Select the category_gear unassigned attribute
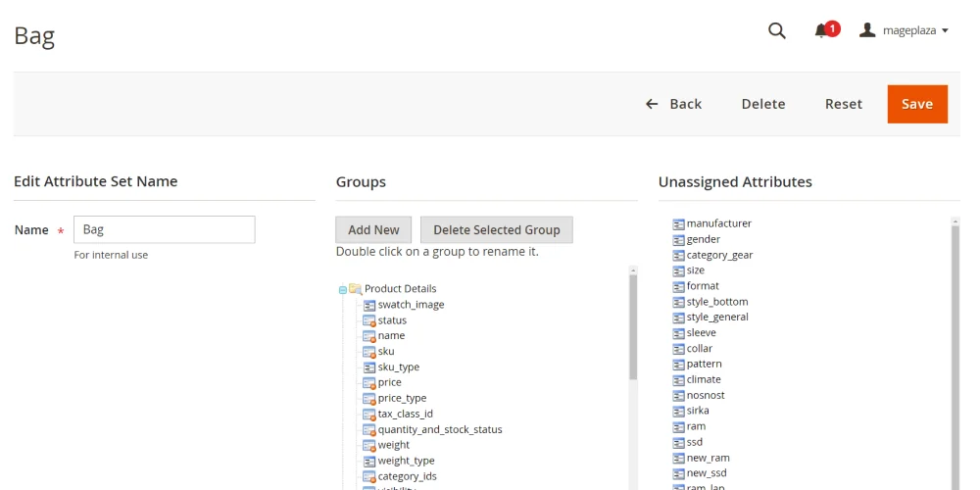980x490 pixels. click(719, 255)
